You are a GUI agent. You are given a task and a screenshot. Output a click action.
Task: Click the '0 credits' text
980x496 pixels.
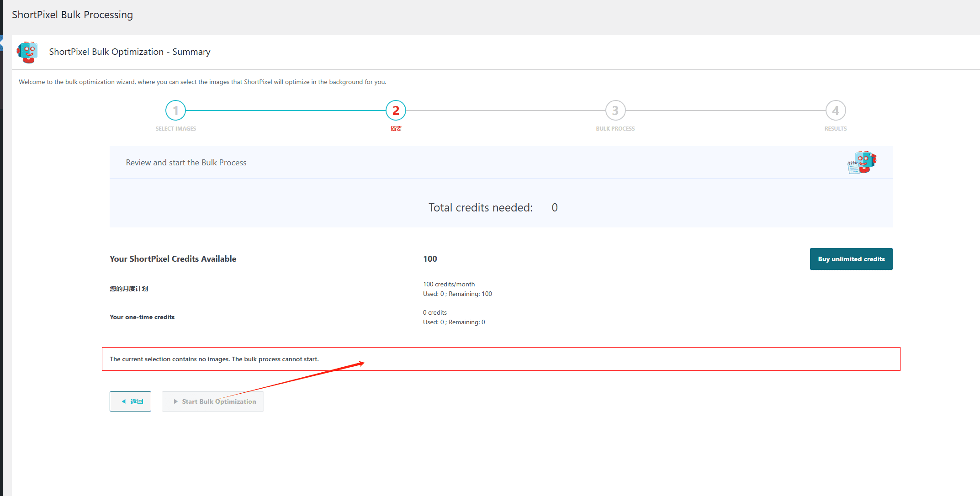435,312
